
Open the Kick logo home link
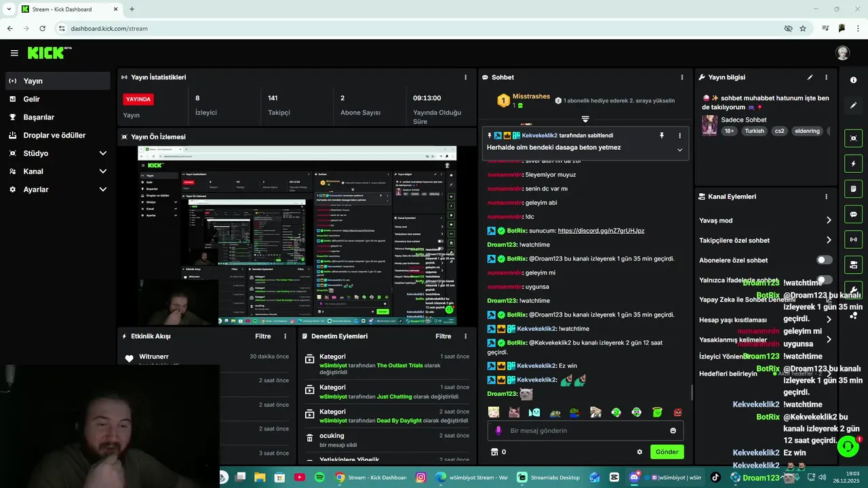point(49,53)
